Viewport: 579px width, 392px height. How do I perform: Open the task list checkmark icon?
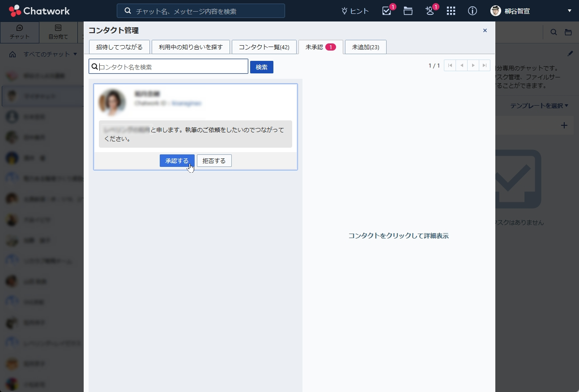point(387,11)
